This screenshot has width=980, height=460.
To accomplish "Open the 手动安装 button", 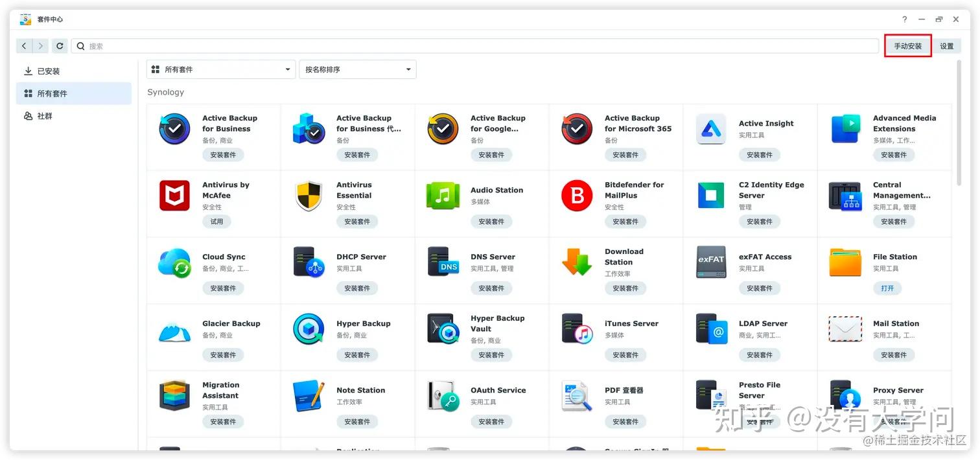I will [x=908, y=46].
